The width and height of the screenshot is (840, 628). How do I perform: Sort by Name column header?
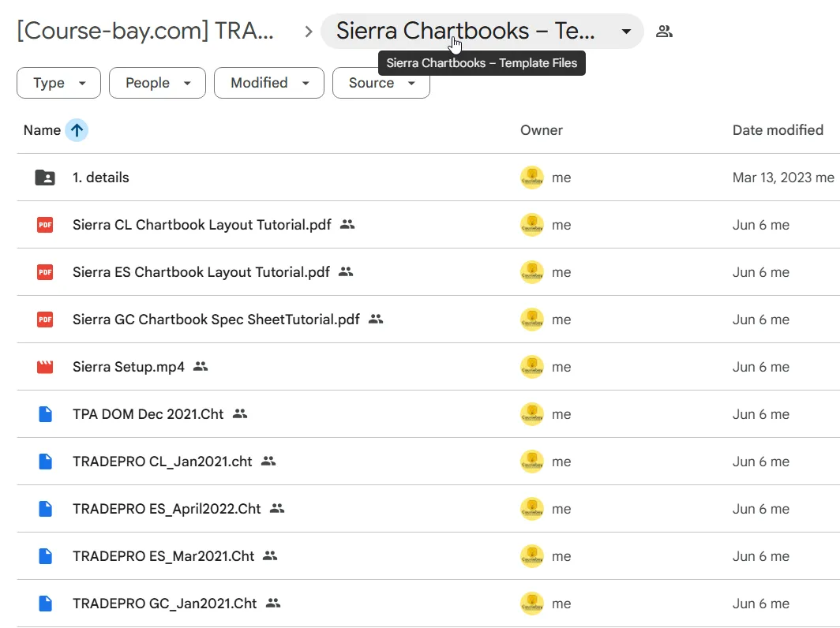(x=42, y=130)
